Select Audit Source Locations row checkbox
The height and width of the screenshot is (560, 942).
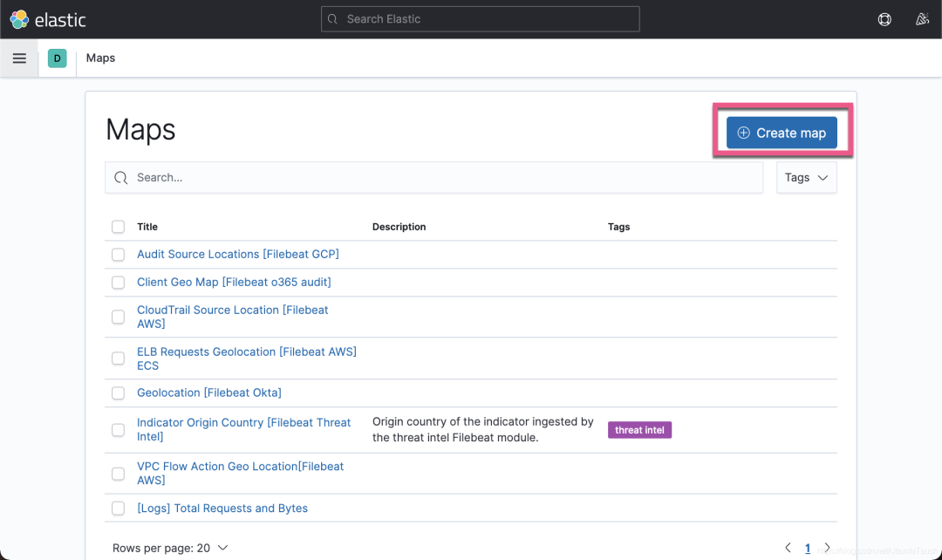click(x=119, y=255)
